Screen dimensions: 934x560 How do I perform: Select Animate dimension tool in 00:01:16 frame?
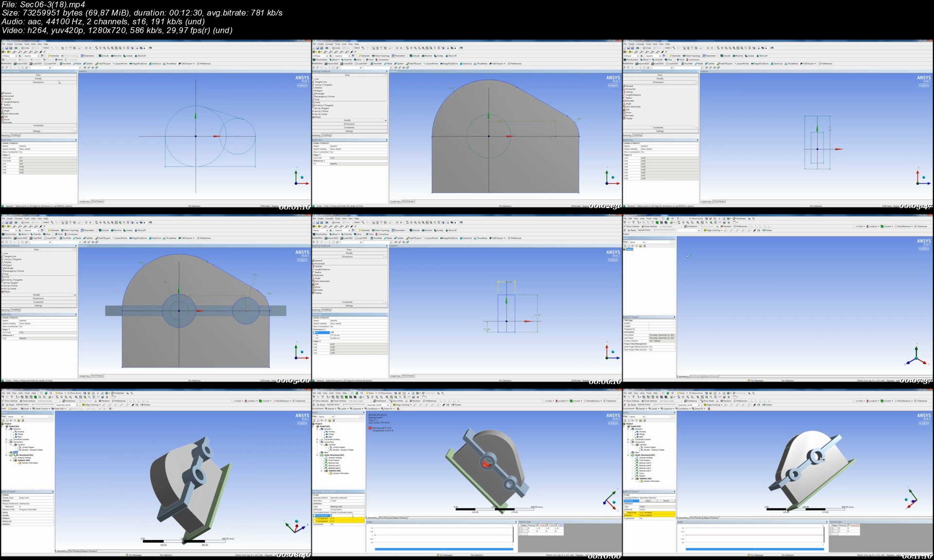click(7, 122)
